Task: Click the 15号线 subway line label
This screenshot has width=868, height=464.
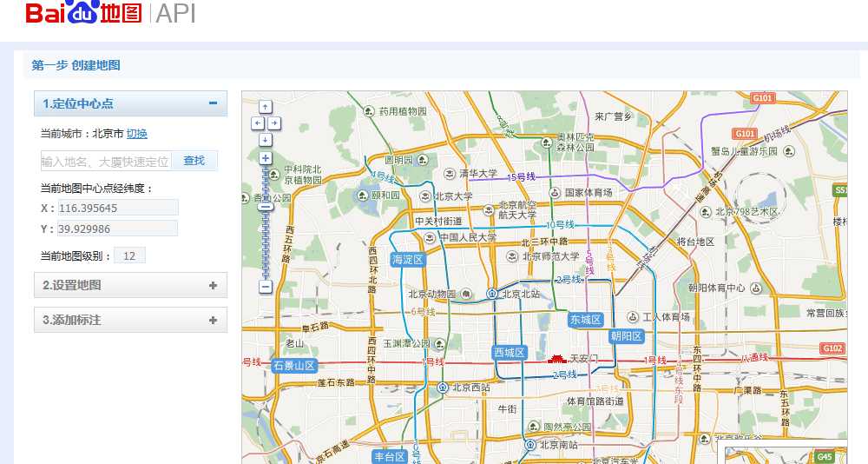Action: [522, 177]
